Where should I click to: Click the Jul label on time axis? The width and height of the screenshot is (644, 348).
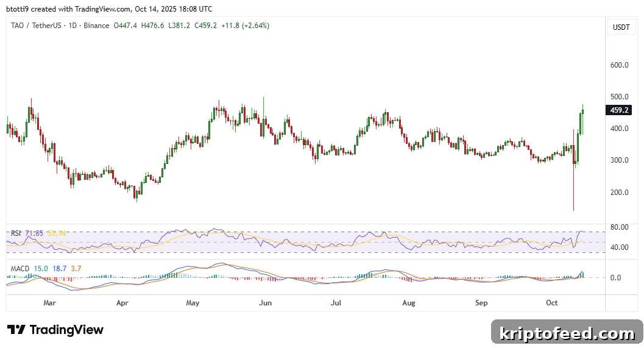click(336, 303)
